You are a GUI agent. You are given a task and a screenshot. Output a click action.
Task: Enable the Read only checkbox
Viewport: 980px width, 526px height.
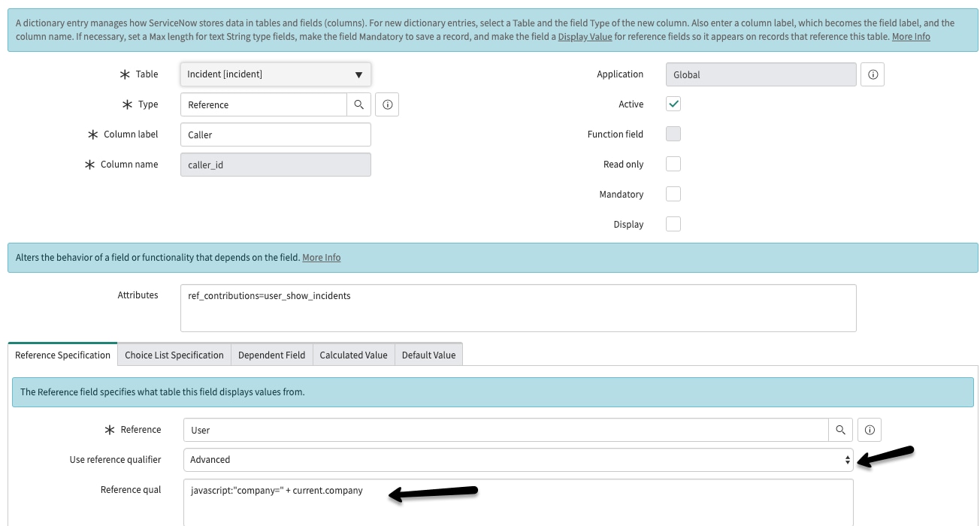click(x=673, y=164)
